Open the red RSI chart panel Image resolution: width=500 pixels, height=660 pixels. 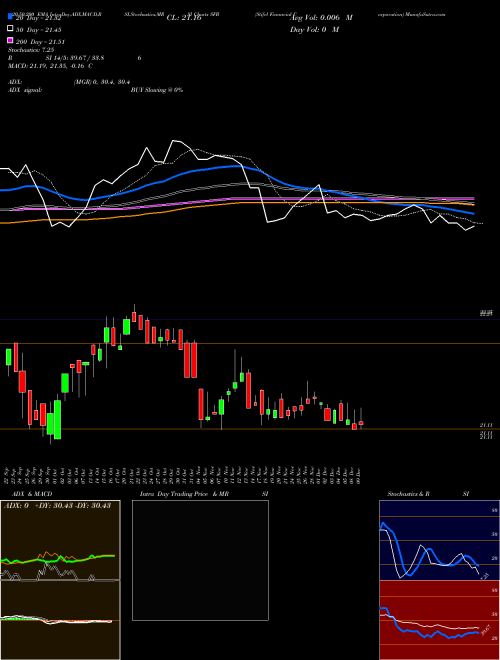pos(439,620)
